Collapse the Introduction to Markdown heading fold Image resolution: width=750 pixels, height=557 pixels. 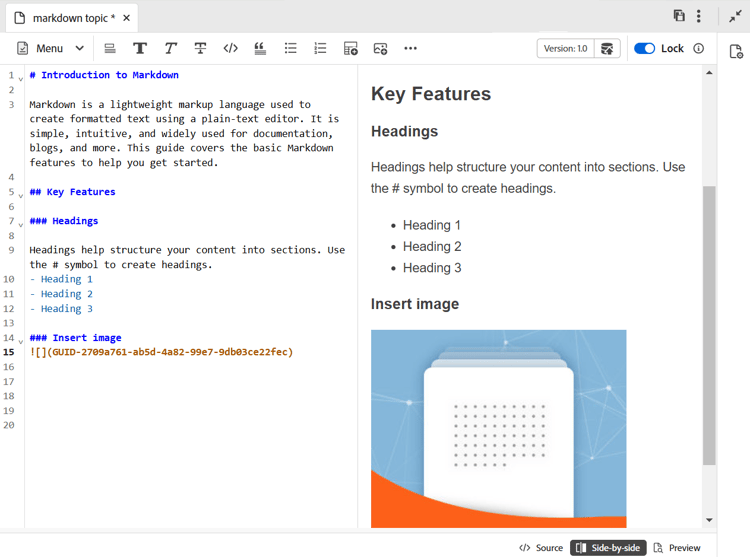tap(21, 78)
